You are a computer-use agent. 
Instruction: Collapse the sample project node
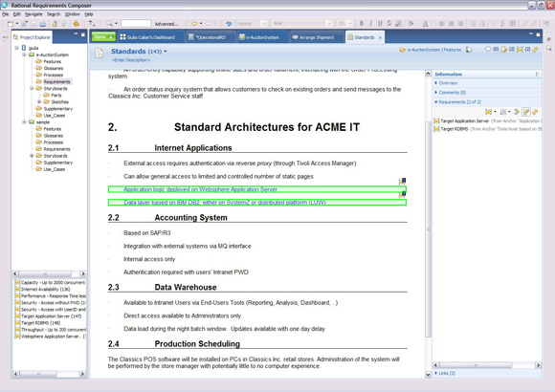pyautogui.click(x=25, y=122)
